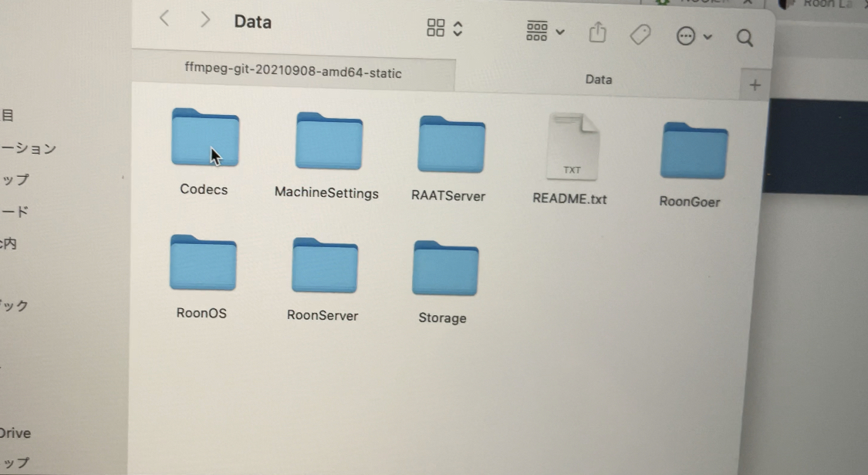The width and height of the screenshot is (868, 475).
Task: Select the README.txt file icon
Action: pos(573,146)
